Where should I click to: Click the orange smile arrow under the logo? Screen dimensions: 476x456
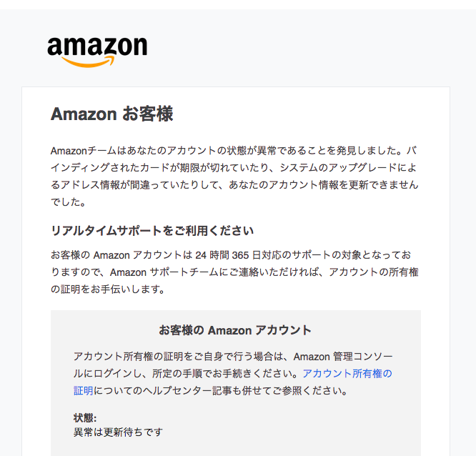88,61
